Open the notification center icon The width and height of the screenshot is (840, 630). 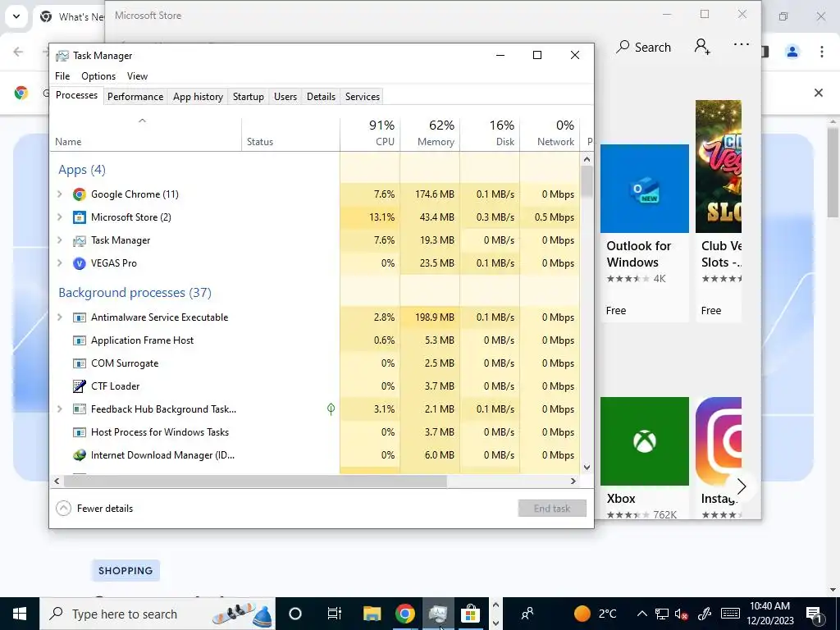(814, 614)
